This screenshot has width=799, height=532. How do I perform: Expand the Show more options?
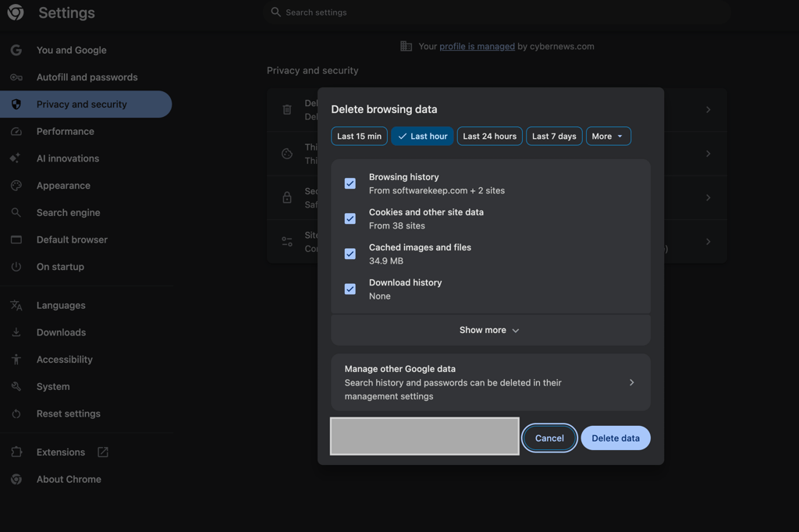pyautogui.click(x=490, y=330)
